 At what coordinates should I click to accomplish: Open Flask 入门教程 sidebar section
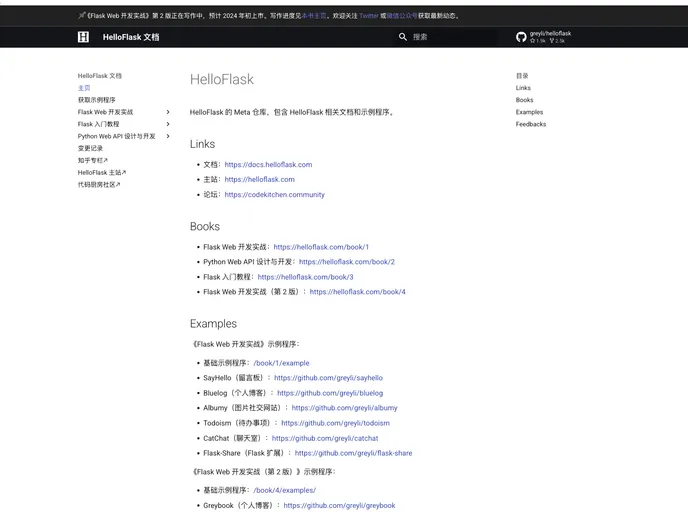(x=98, y=124)
